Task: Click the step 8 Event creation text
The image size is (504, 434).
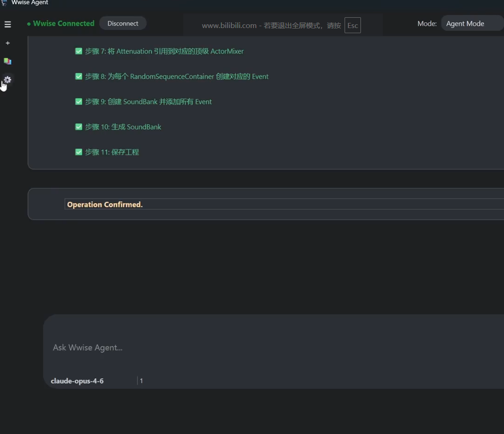Action: tap(177, 76)
